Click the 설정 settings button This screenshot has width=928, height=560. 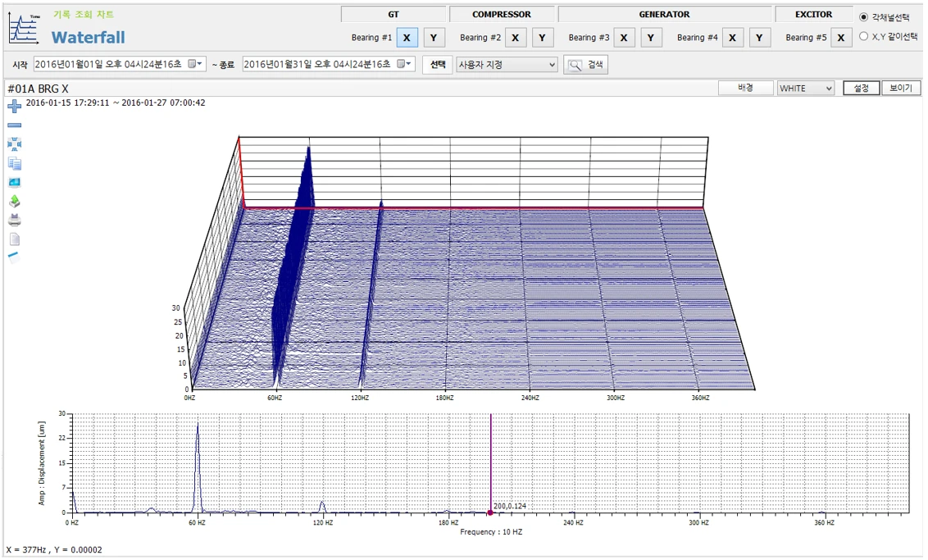point(861,89)
